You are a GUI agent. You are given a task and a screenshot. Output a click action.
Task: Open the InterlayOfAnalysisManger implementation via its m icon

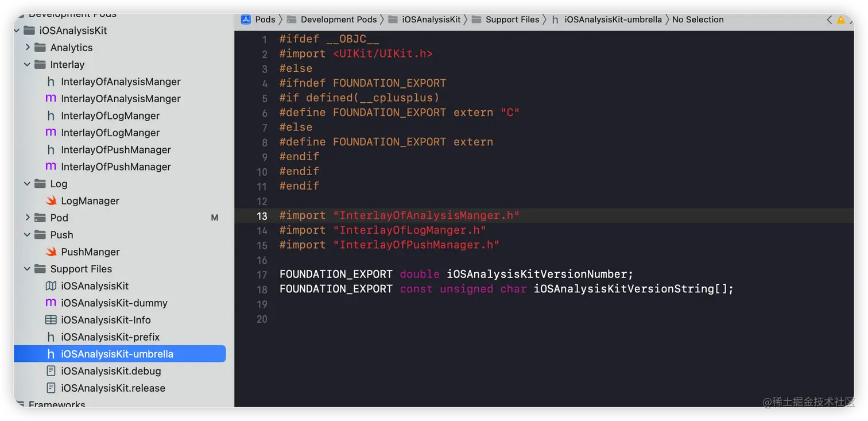point(51,99)
